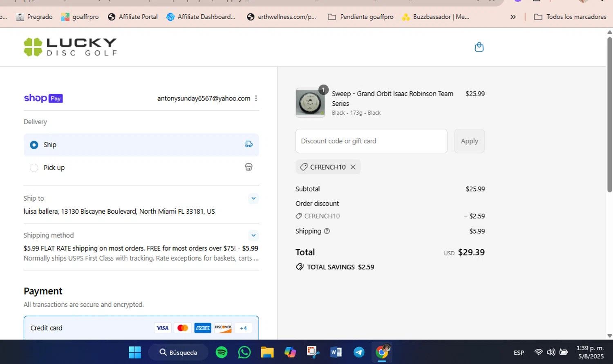
Task: Open Microsoft Word from the taskbar
Action: [x=336, y=352]
